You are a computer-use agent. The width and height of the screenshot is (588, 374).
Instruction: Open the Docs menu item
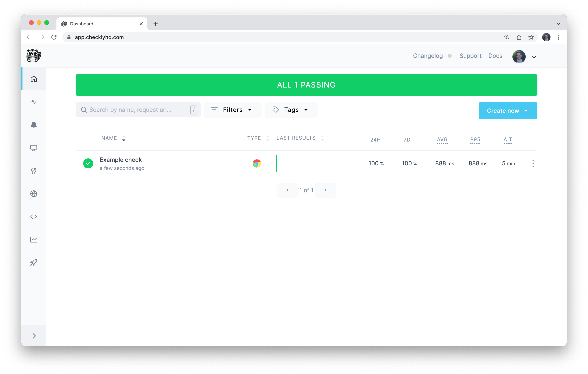[495, 56]
